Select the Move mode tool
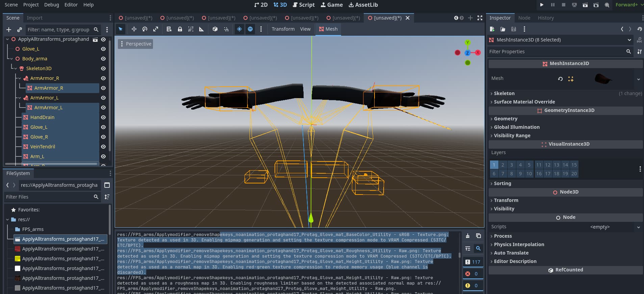The image size is (644, 294). click(x=134, y=29)
